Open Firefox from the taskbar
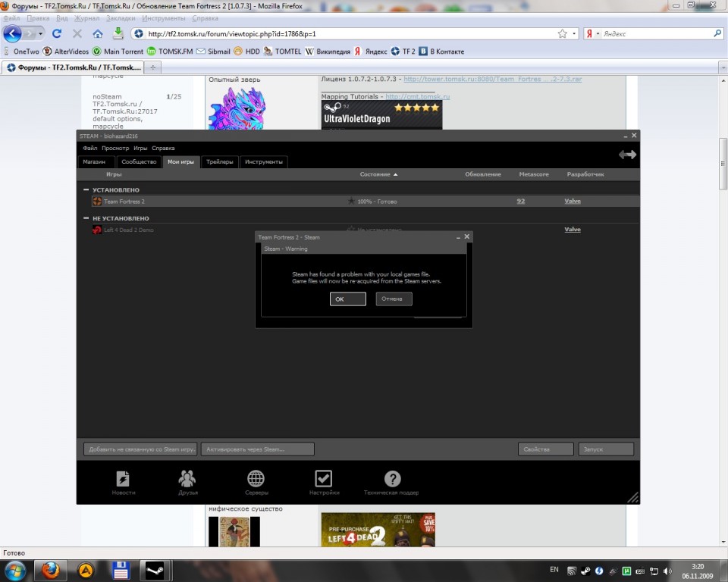The image size is (728, 582). click(x=50, y=570)
